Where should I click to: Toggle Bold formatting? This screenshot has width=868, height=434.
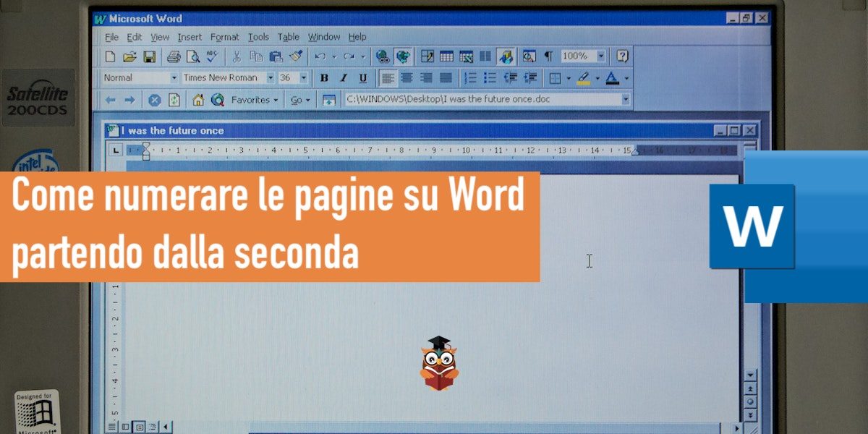(324, 77)
